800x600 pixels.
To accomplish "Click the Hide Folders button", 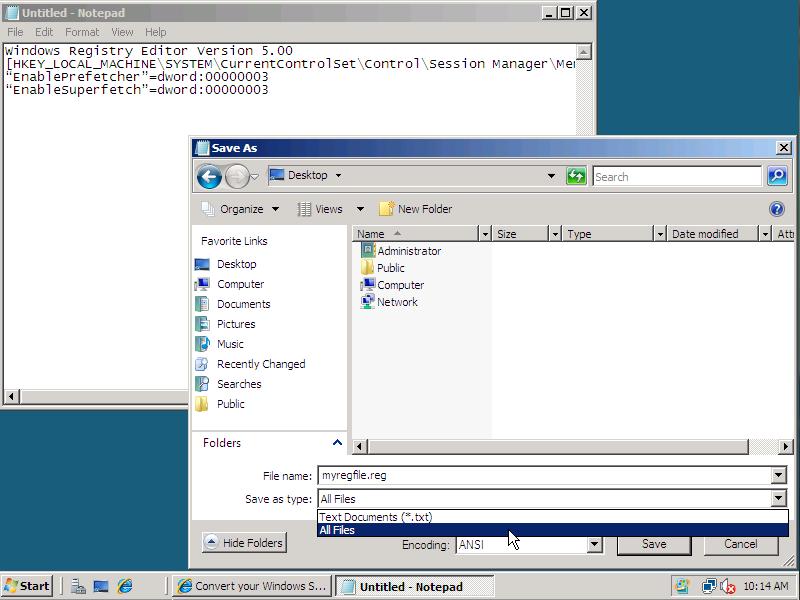I will pos(244,542).
